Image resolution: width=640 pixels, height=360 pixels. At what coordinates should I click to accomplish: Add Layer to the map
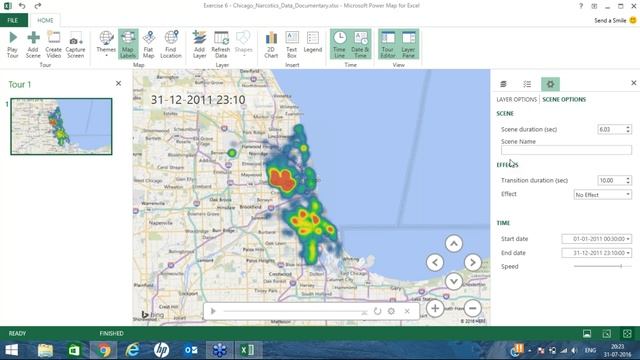click(199, 44)
